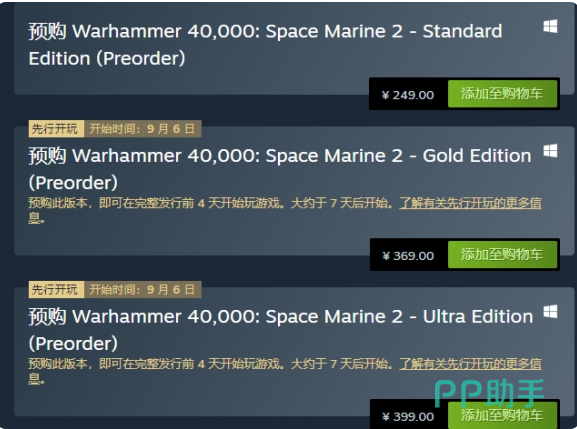
Task: Select the Ultra Edition preorder title
Action: 281,330
